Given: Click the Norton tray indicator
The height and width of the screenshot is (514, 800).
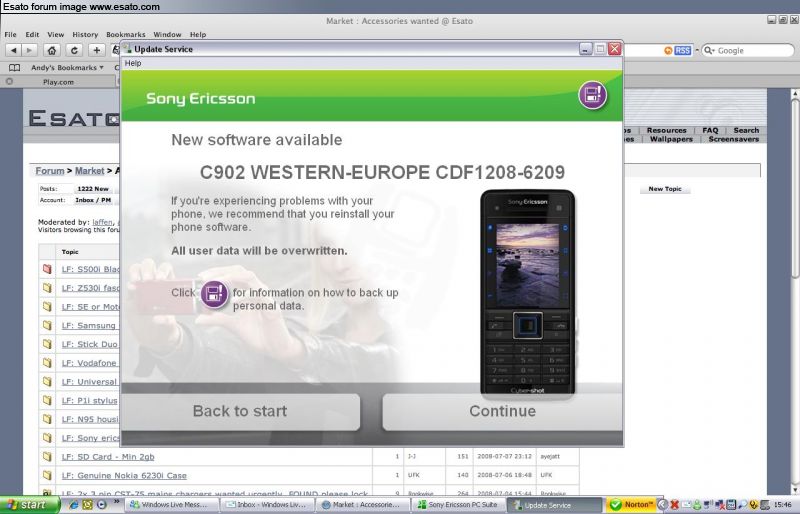Looking at the screenshot, I should [632, 504].
